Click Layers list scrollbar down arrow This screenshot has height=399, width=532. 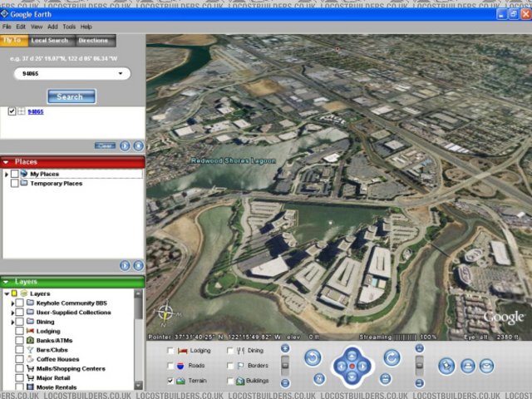point(138,386)
